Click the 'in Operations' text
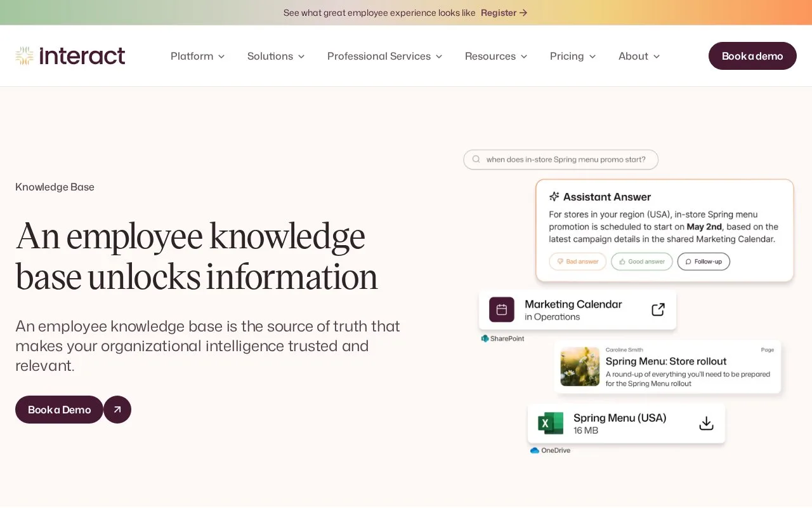 (552, 317)
